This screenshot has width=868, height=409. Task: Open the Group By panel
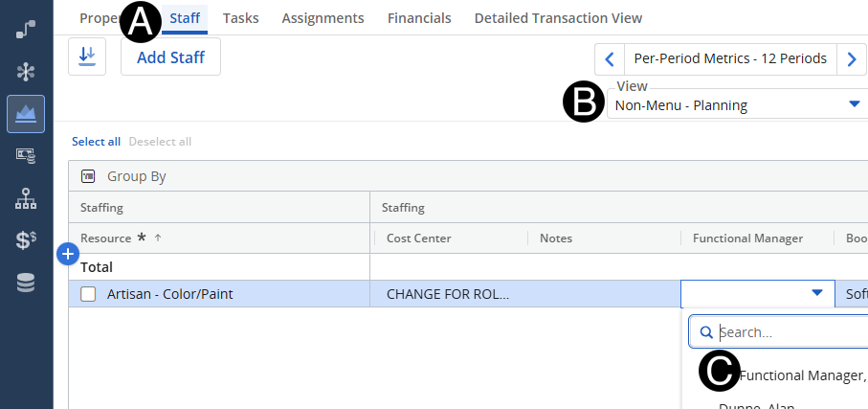tap(136, 176)
